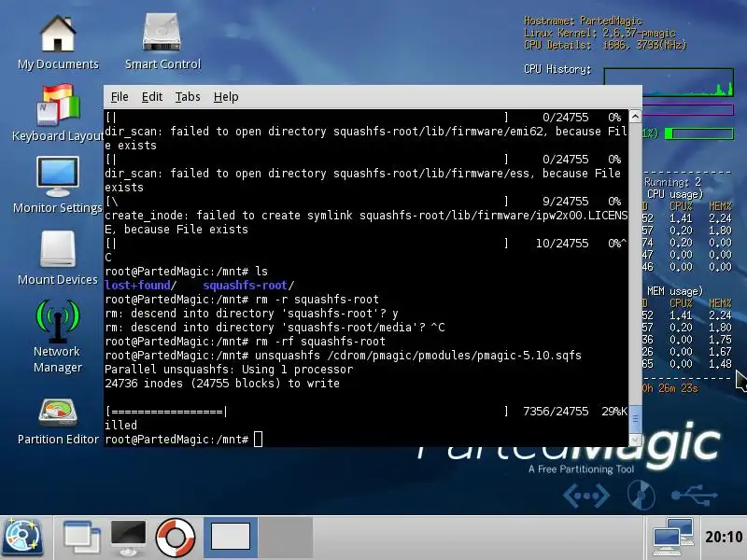
Task: Click the terminal prompt cursor on last line
Action: click(x=258, y=439)
